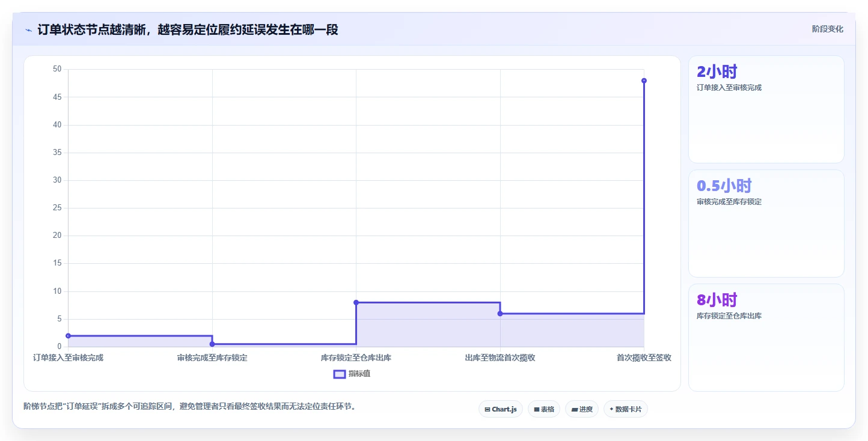Toggle the 指标值 legend color box
The height and width of the screenshot is (441, 868).
click(x=340, y=374)
